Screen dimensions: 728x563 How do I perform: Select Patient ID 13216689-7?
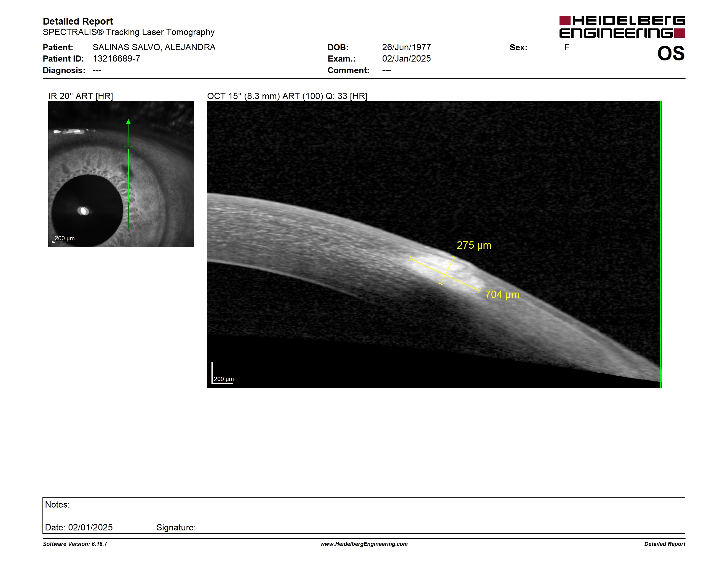(x=116, y=59)
